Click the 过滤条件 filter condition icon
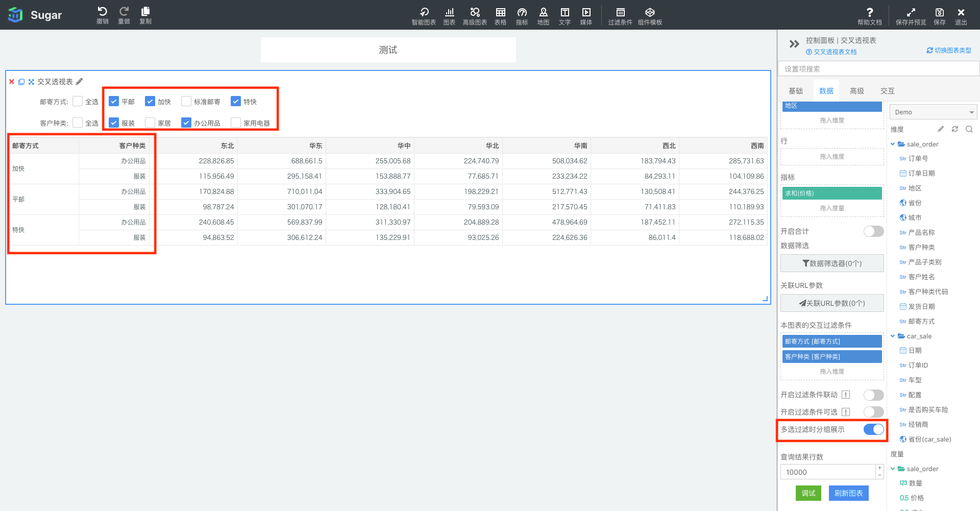This screenshot has width=980, height=511. (x=620, y=13)
